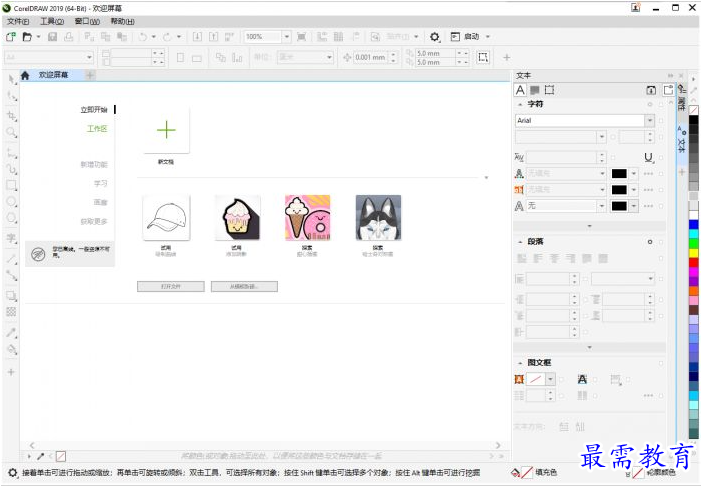The width and height of the screenshot is (702, 488).
Task: Open the ice cream and donut thumbnail
Action: tap(308, 218)
